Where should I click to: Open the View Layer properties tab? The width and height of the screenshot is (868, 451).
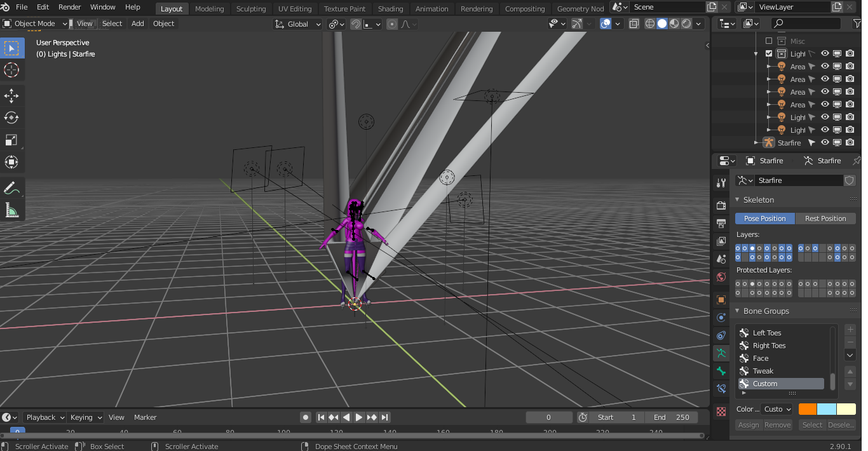tap(721, 241)
